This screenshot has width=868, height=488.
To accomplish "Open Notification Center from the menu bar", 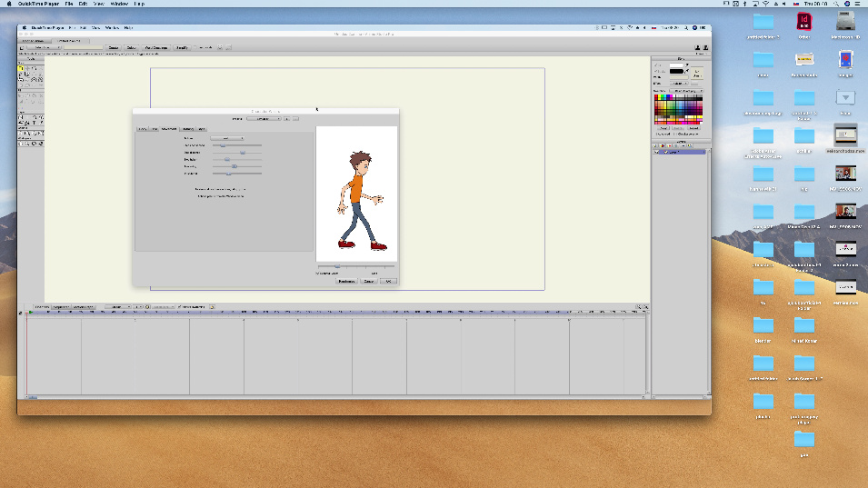I will pyautogui.click(x=858, y=4).
